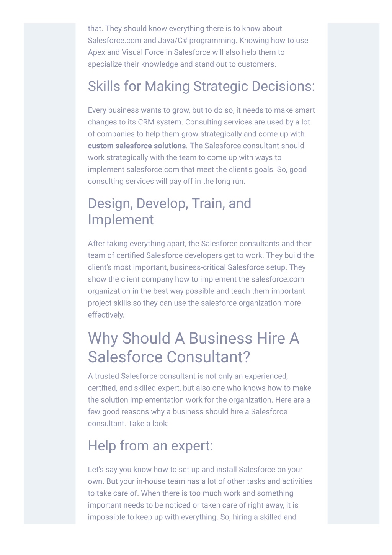The width and height of the screenshot is (392, 555).
Task: Click the Help from an expert heading
Action: click(150, 446)
